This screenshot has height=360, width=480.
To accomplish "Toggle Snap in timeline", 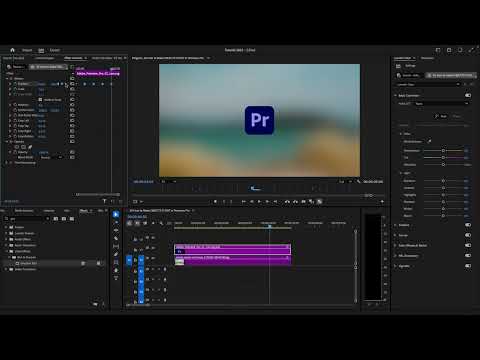I will pyautogui.click(x=137, y=223).
